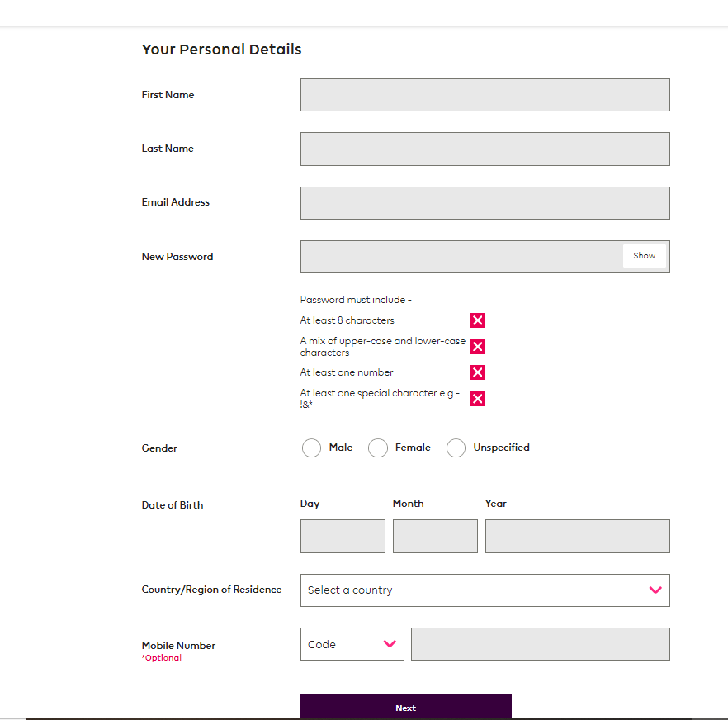Focus the Day of birth box

pos(343,536)
